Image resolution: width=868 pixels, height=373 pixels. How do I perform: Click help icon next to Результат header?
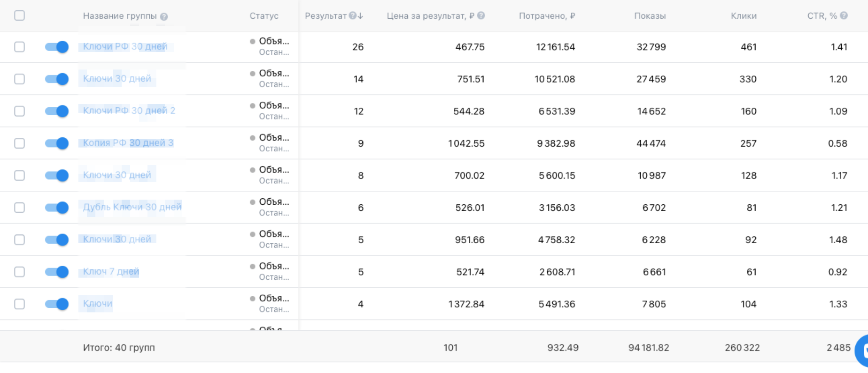click(352, 16)
